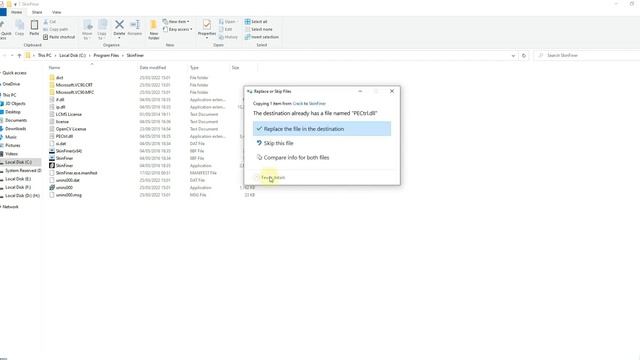Click Paste shortcut in ribbon
The height and width of the screenshot is (360, 640).
coord(59,37)
